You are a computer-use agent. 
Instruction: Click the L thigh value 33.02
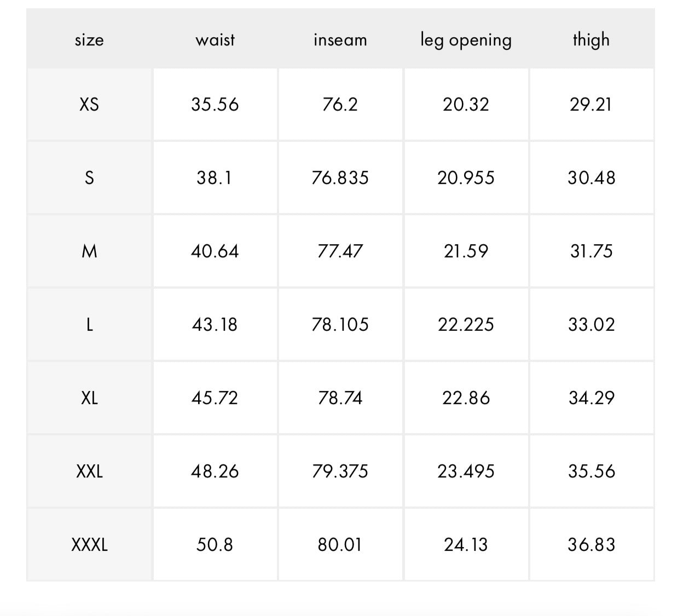(591, 324)
